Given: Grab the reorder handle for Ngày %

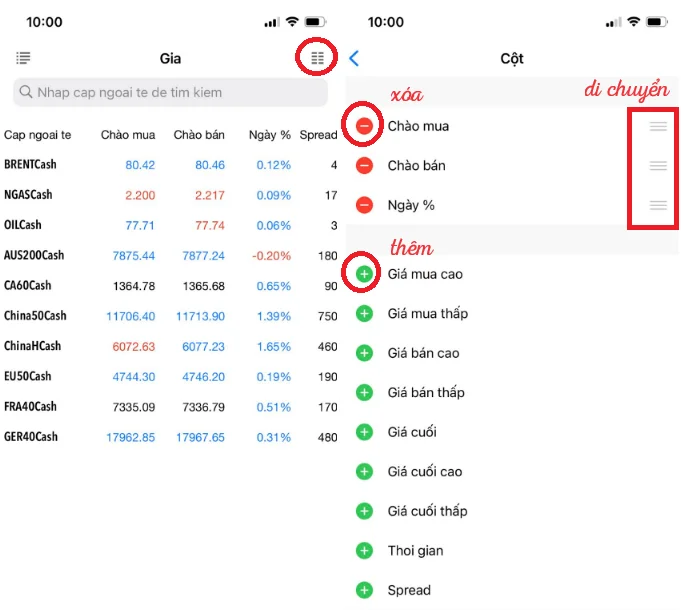Looking at the screenshot, I should tap(658, 205).
